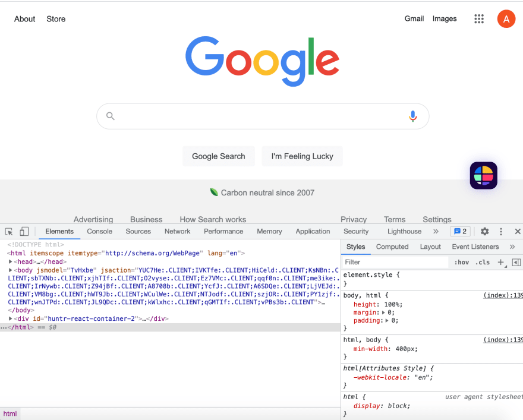Viewport: 523px width, 420px height.
Task: Click the element.style rule block
Action: (x=432, y=279)
